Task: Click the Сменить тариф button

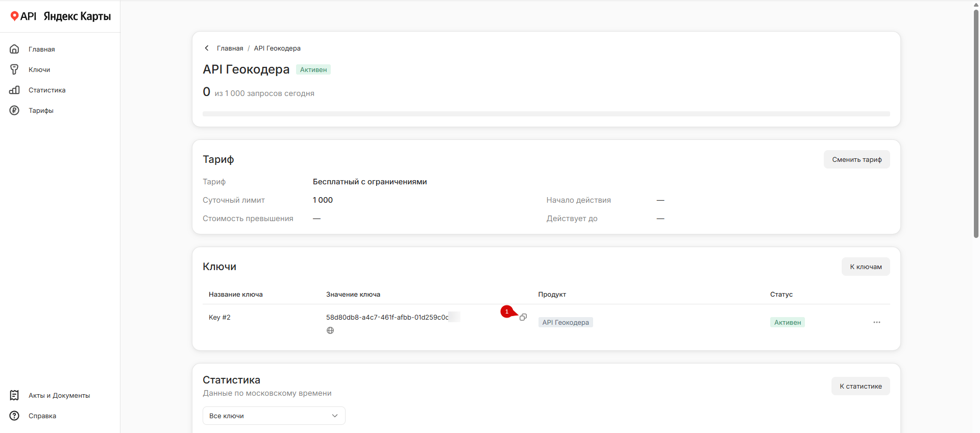Action: pos(857,159)
